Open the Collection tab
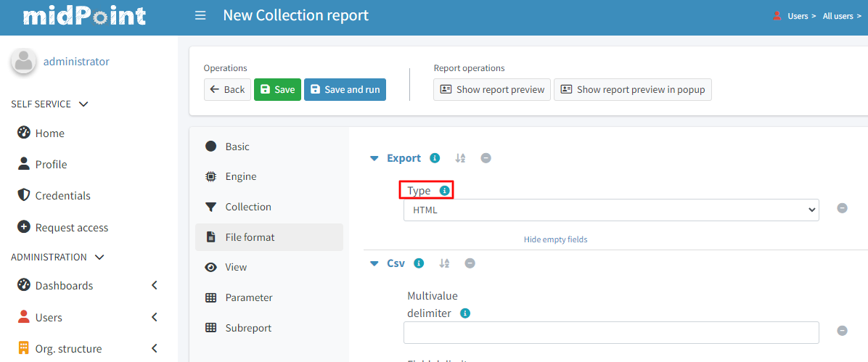The height and width of the screenshot is (362, 868). pos(247,207)
